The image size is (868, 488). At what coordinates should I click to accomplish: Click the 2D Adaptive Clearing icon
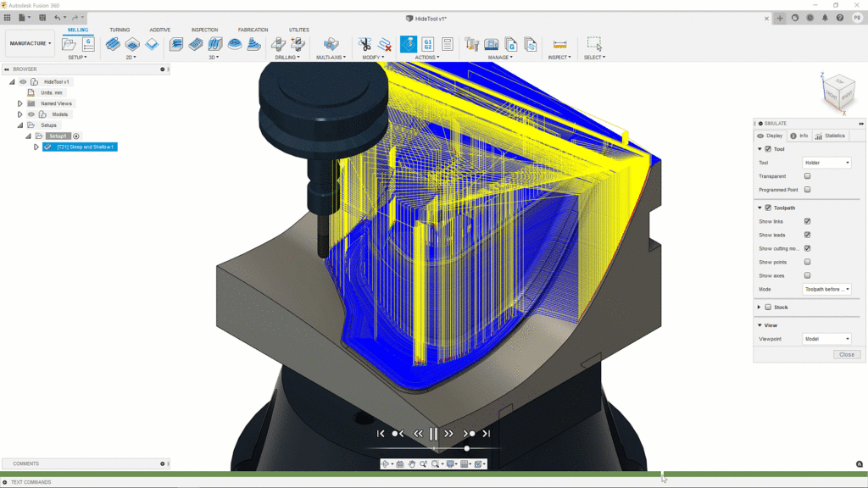tap(113, 44)
